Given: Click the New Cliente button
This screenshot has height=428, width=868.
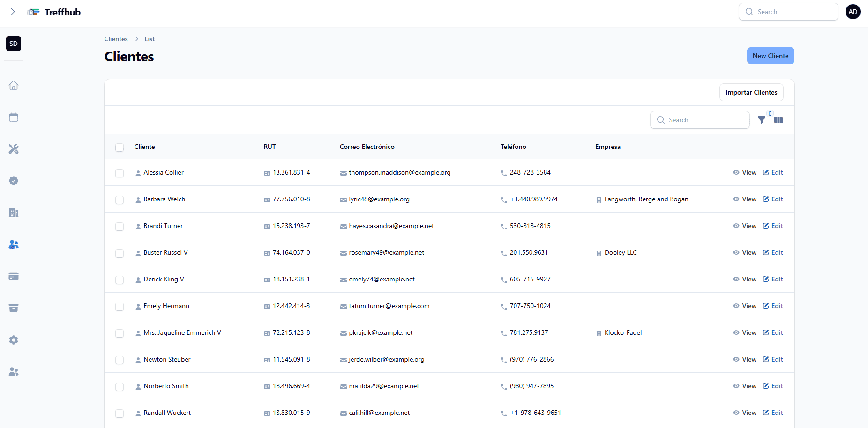Looking at the screenshot, I should (x=771, y=56).
